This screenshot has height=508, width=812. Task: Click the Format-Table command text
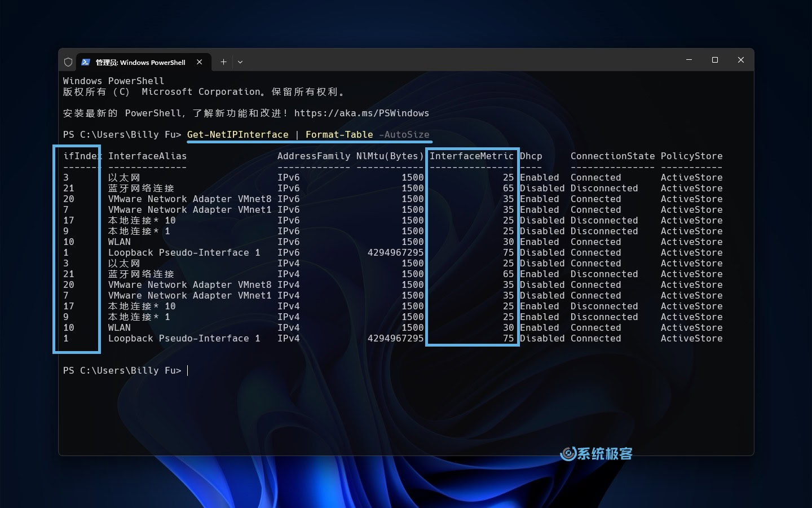coord(339,134)
